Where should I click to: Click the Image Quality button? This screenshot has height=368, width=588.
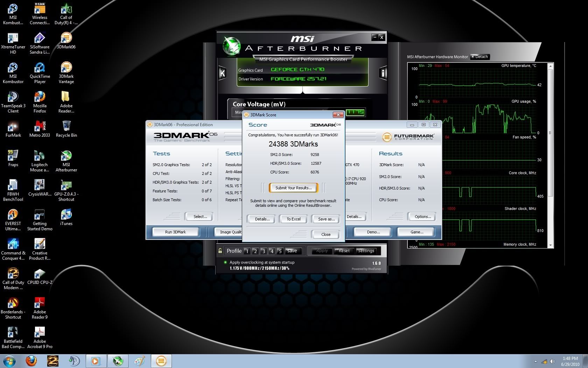[x=229, y=232]
